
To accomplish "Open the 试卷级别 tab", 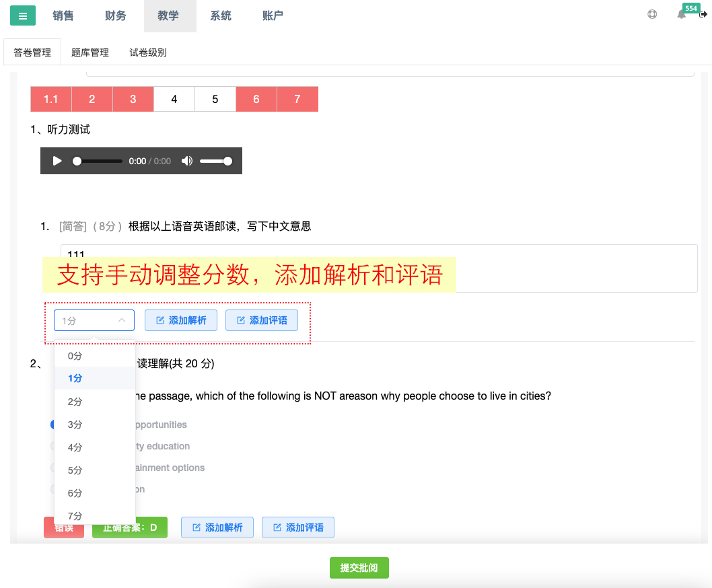I will click(x=148, y=52).
